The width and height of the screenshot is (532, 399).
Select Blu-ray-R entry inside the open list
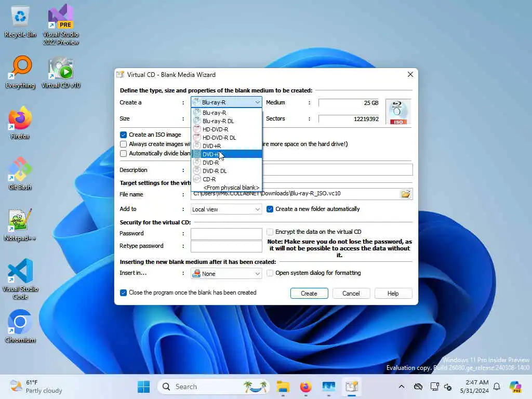point(227,113)
